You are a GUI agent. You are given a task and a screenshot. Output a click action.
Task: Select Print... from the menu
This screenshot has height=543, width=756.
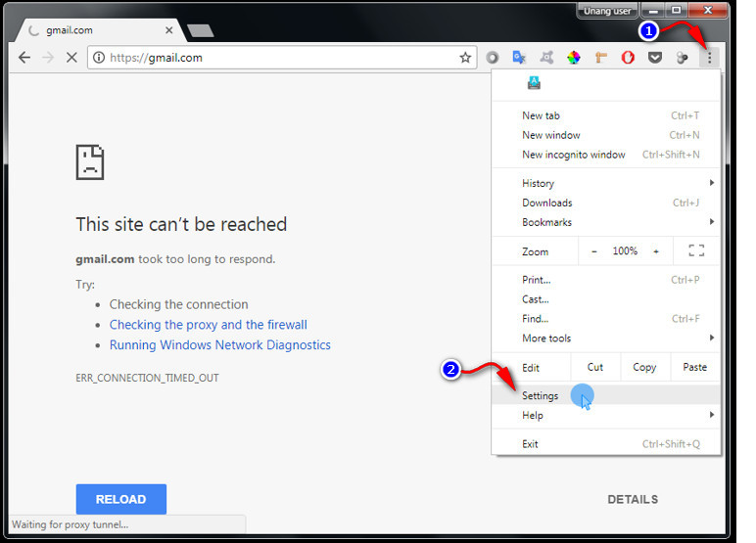pos(606,280)
